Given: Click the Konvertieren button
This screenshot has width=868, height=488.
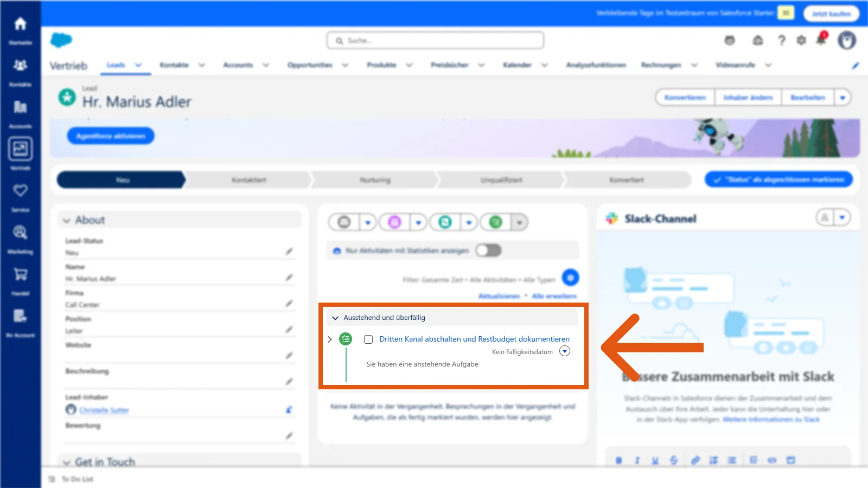Looking at the screenshot, I should click(685, 98).
